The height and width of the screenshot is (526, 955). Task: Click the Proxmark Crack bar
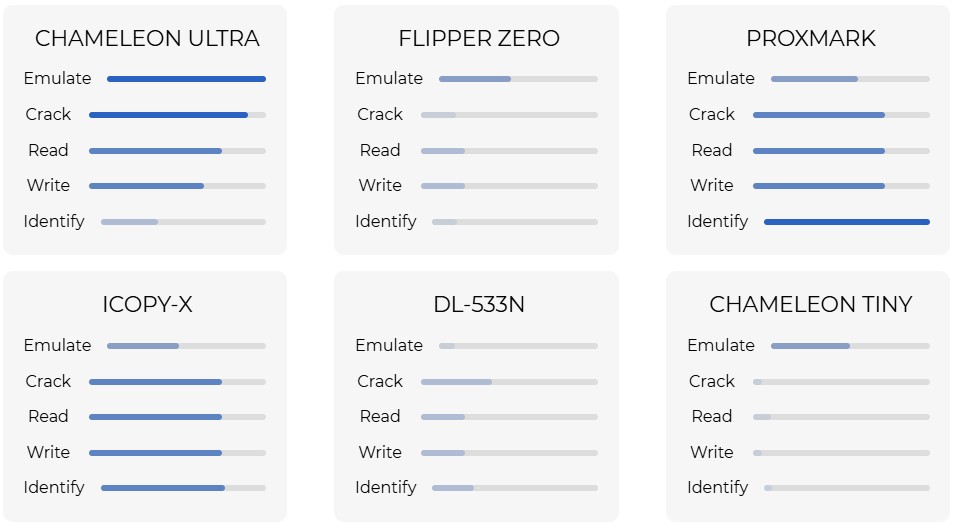[841, 115]
